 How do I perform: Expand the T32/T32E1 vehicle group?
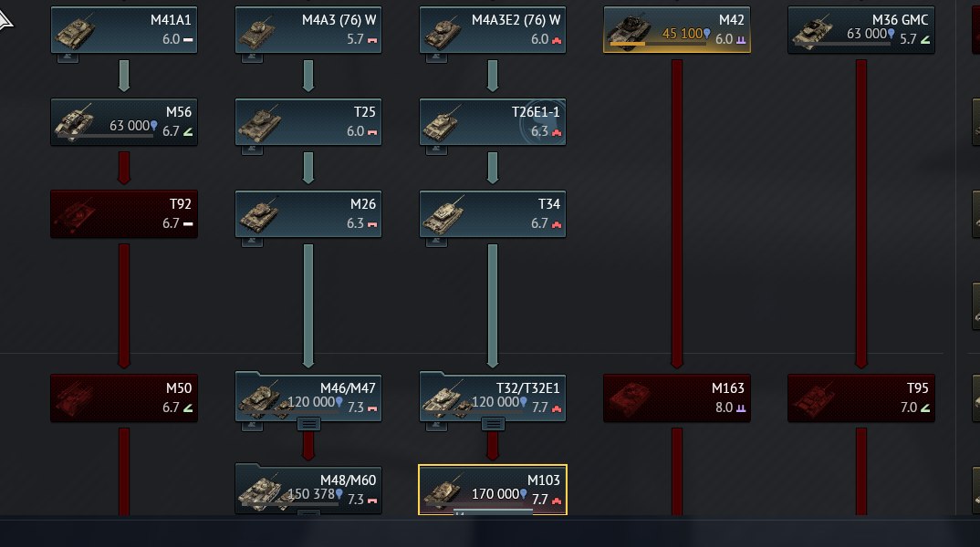point(493,425)
